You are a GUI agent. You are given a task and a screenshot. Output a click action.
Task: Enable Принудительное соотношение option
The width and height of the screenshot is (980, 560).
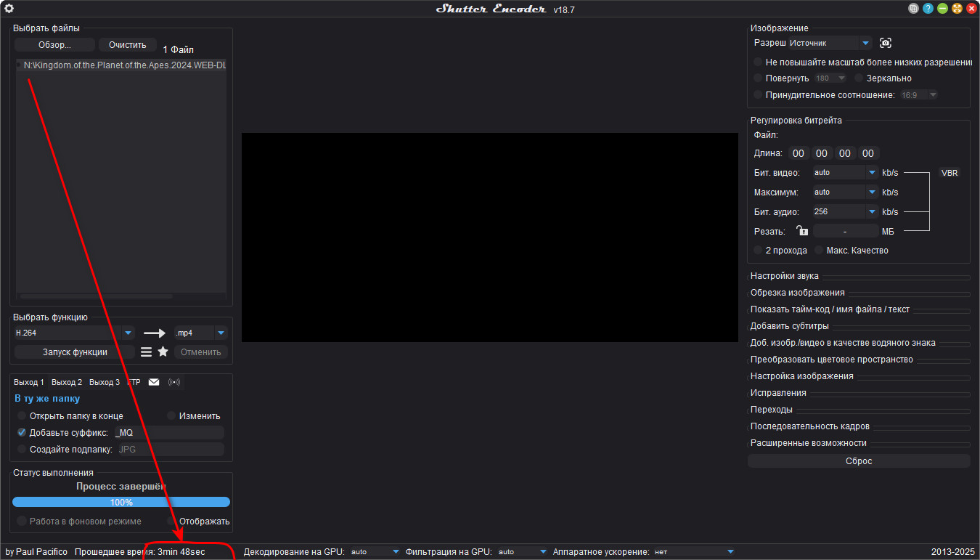(x=824, y=95)
